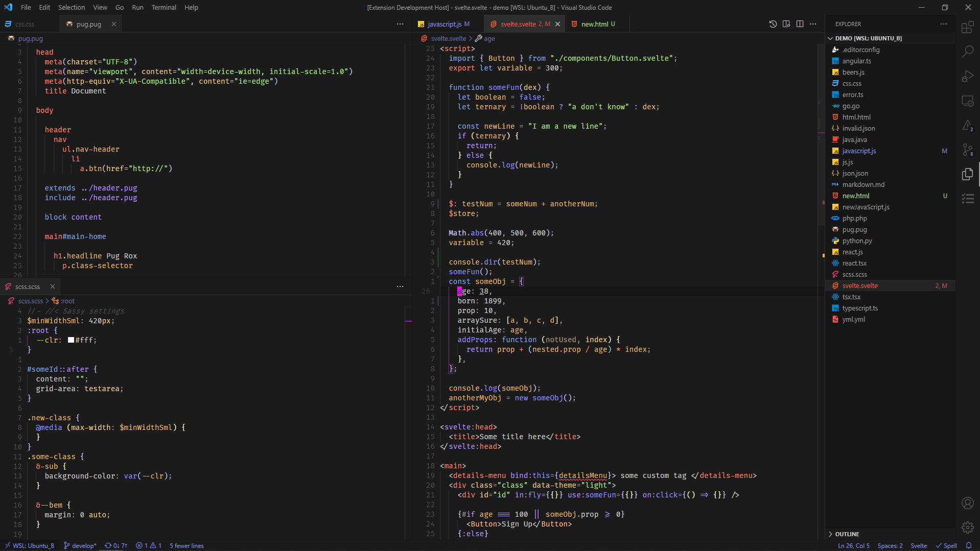
Task: Click :root in the scss breadcrumb
Action: click(67, 301)
